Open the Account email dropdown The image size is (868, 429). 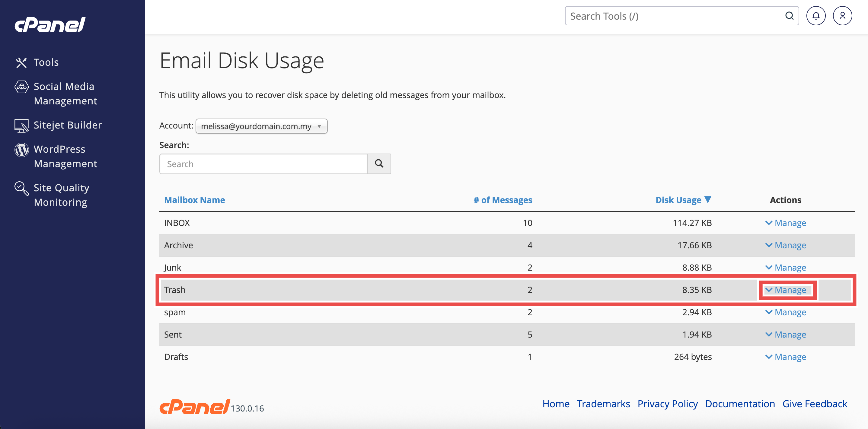tap(261, 126)
